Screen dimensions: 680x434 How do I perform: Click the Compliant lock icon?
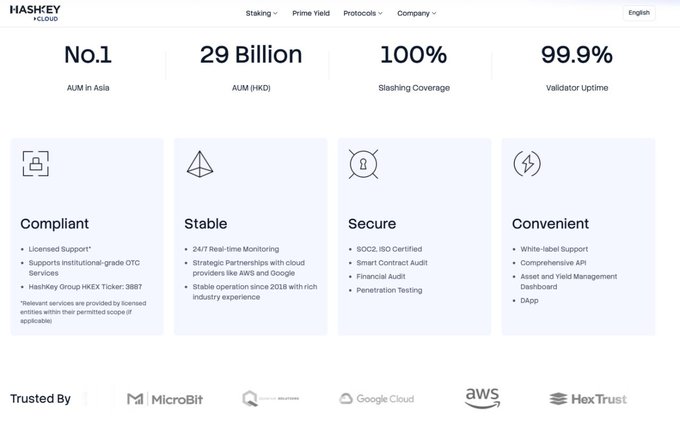pyautogui.click(x=36, y=163)
